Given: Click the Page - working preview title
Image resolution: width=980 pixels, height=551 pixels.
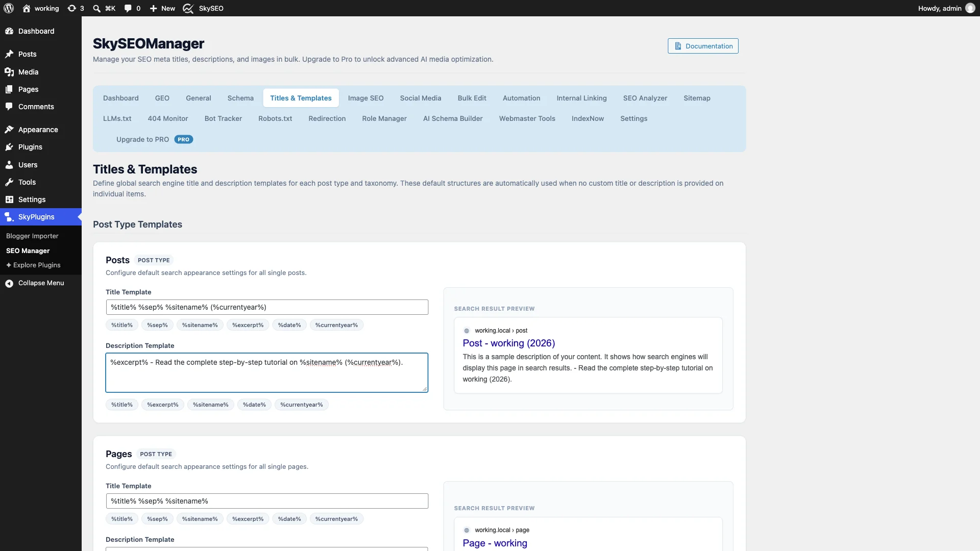Looking at the screenshot, I should coord(495,543).
